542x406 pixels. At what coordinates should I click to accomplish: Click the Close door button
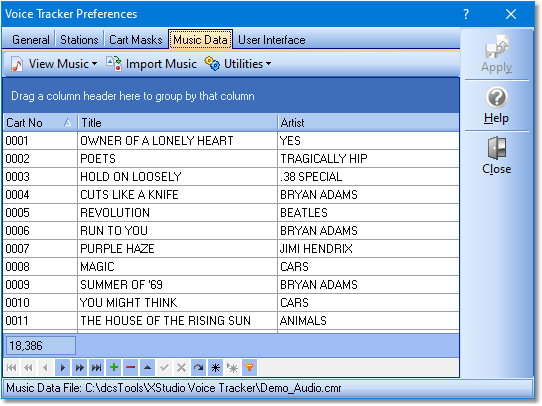(497, 155)
